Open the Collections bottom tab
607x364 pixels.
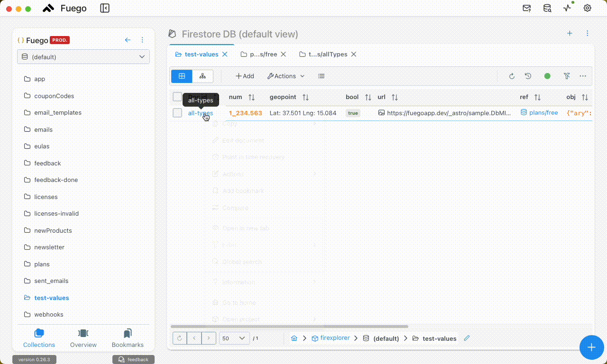39,338
